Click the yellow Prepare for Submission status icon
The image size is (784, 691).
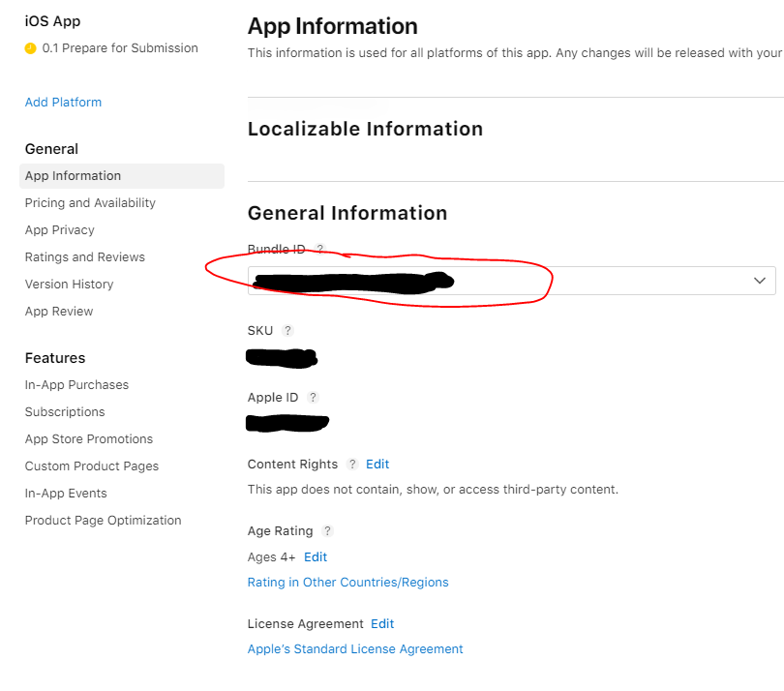pyautogui.click(x=30, y=48)
